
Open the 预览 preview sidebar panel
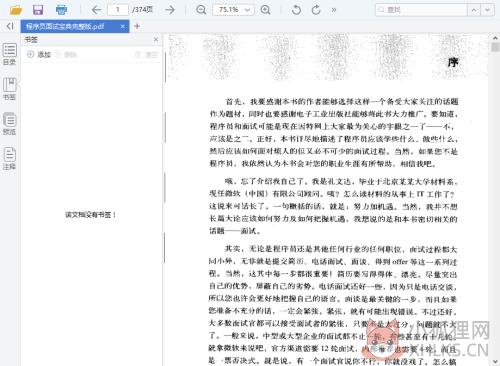pyautogui.click(x=10, y=124)
